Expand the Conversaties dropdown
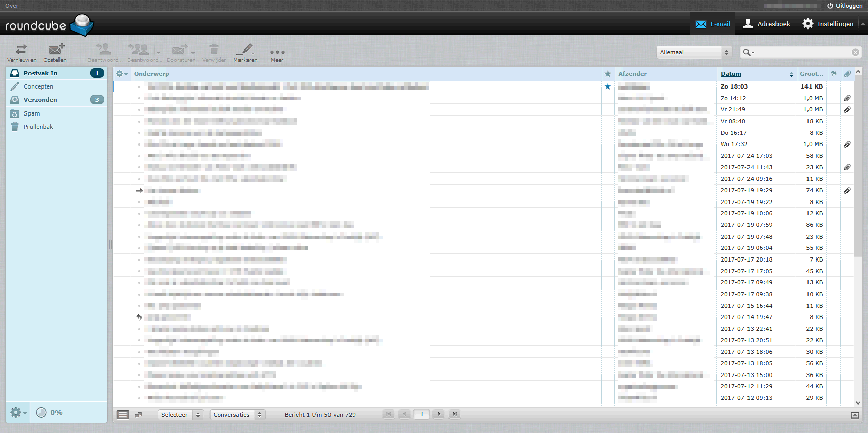This screenshot has width=868, height=433. point(237,415)
